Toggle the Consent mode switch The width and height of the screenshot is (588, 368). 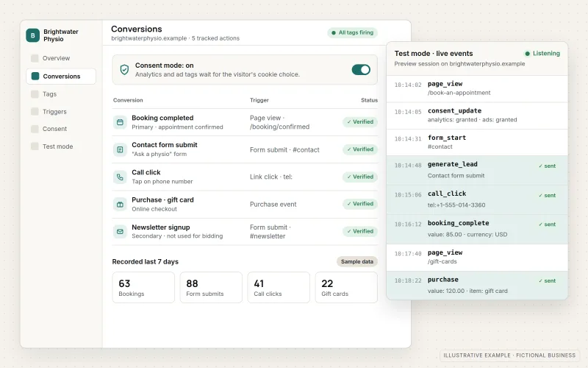(361, 69)
